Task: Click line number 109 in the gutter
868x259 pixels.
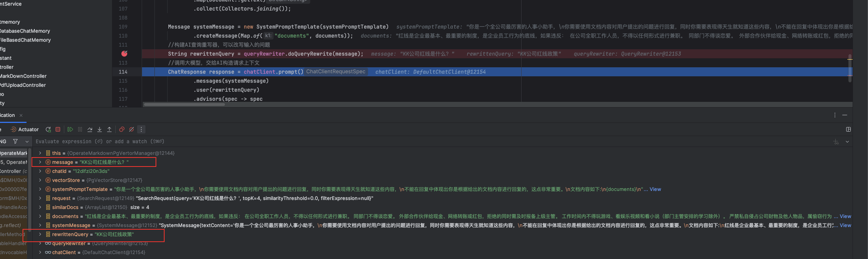Action: click(123, 27)
